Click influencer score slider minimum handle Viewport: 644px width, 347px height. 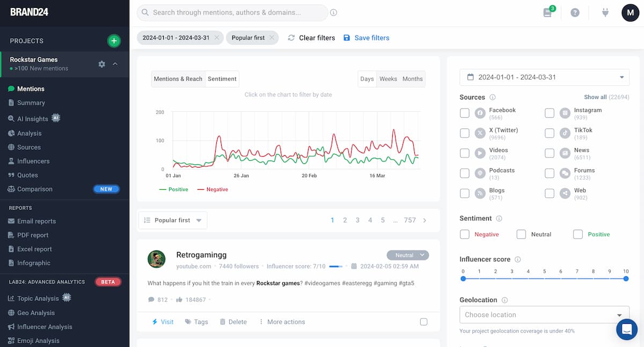click(463, 279)
